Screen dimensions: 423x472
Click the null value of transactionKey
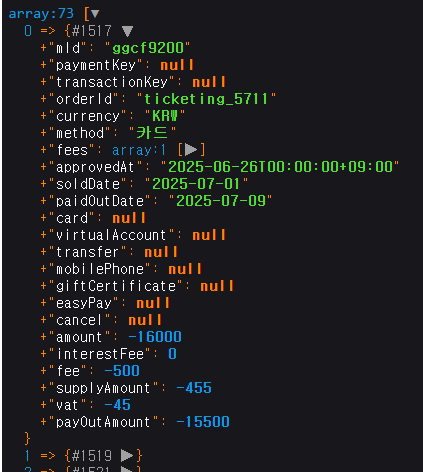tap(209, 82)
